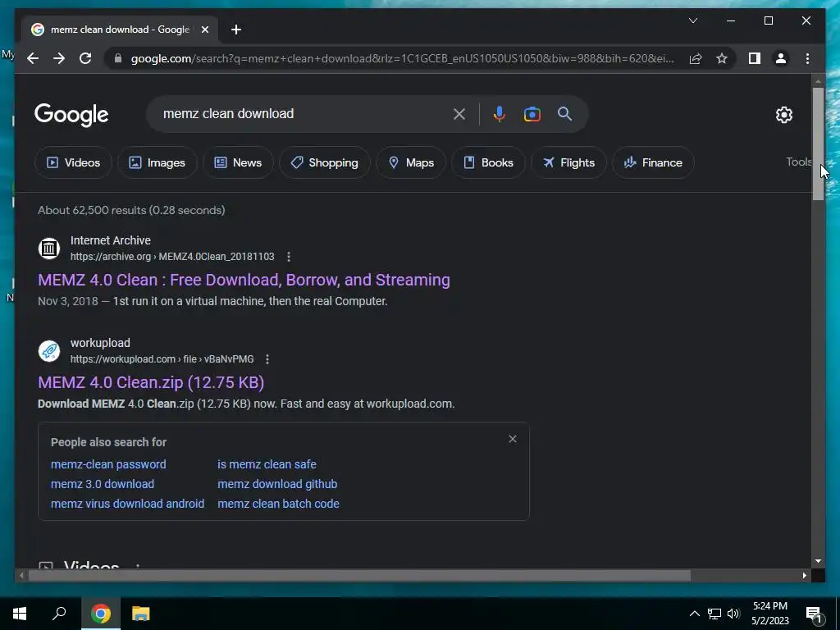Open MEMZ 4.0 Clean Internet Archive result
This screenshot has width=840, height=630.
click(244, 280)
